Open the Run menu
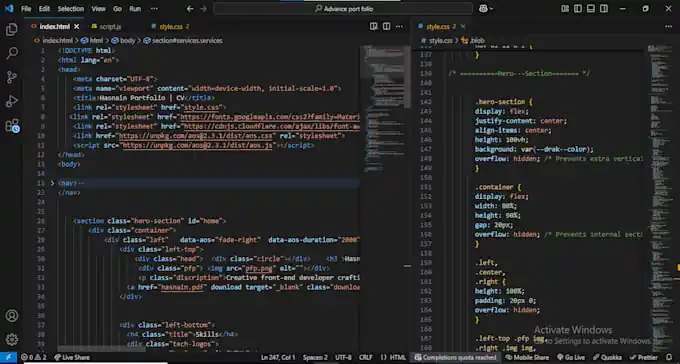Screen dimensions: 680x364 pyautogui.click(x=135, y=9)
